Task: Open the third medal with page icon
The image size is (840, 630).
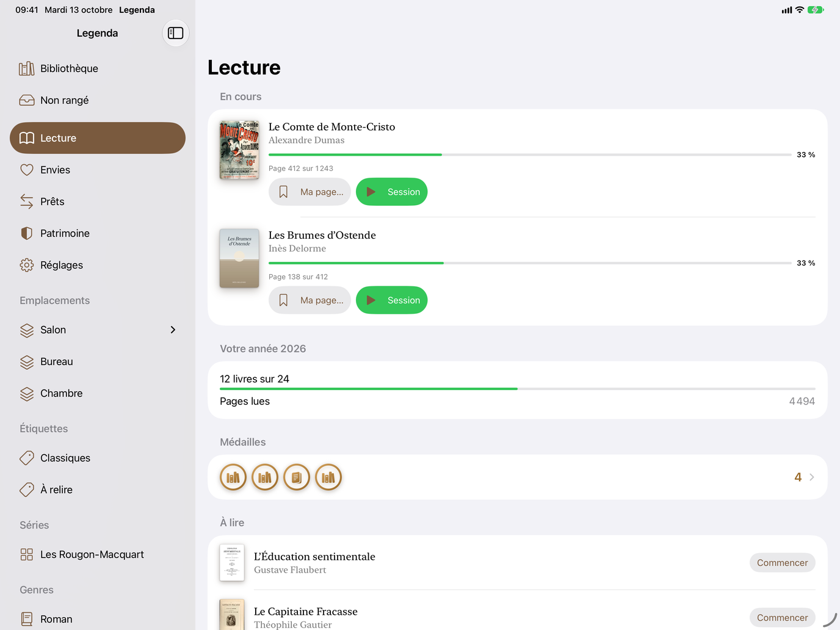Action: tap(297, 477)
